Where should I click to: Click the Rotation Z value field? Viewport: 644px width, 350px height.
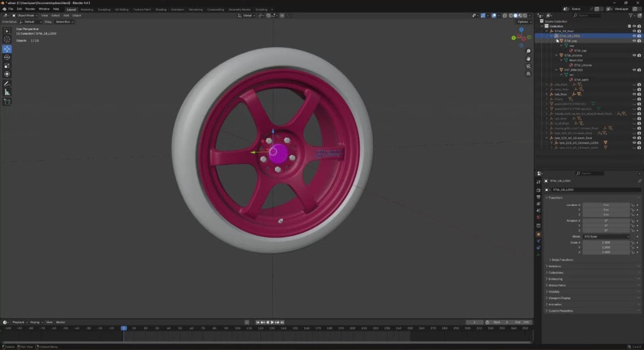pyautogui.click(x=606, y=230)
